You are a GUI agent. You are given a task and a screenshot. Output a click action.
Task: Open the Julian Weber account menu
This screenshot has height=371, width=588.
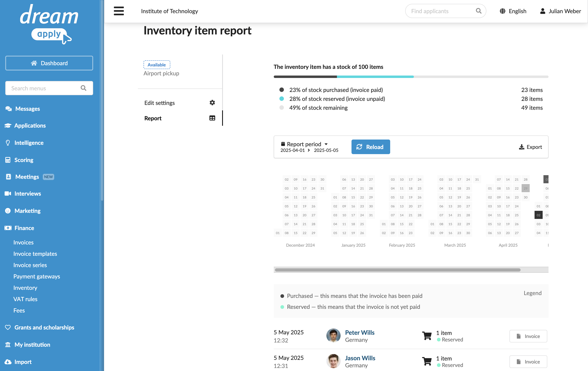tap(560, 11)
